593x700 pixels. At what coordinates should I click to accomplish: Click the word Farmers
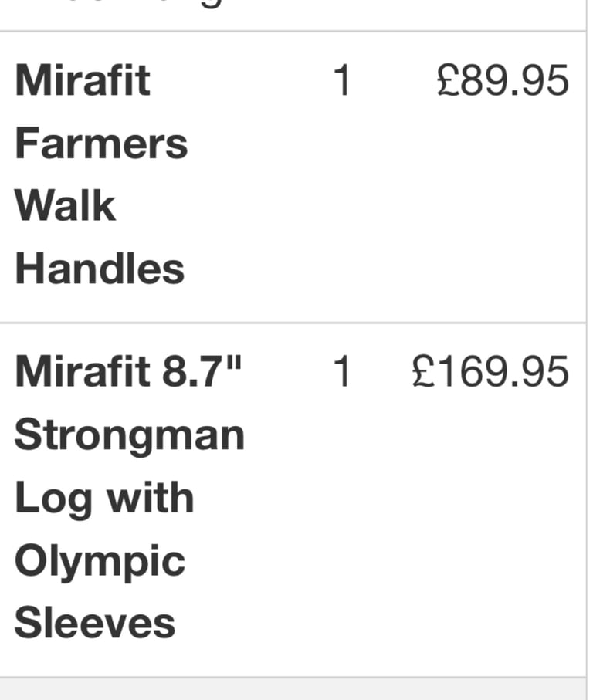pos(101,143)
